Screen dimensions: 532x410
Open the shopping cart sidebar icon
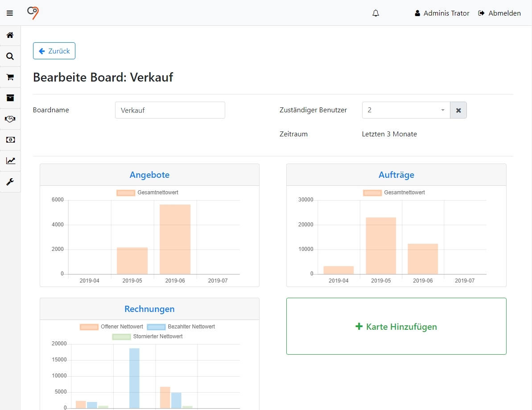pos(10,77)
